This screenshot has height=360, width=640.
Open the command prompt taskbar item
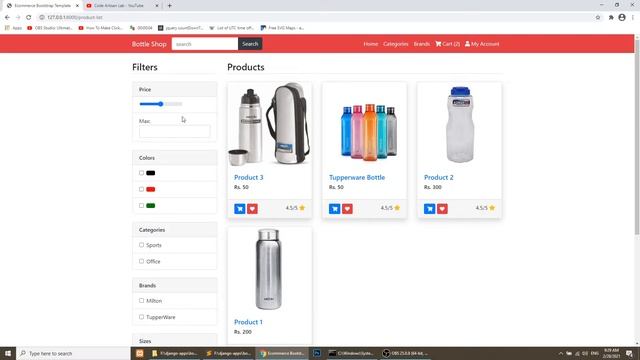[351, 353]
